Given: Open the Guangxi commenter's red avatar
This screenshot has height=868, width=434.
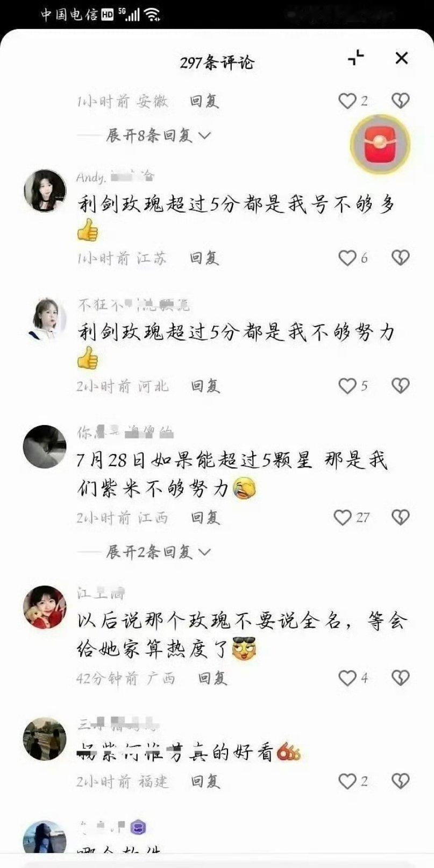Looking at the screenshot, I should (x=45, y=607).
